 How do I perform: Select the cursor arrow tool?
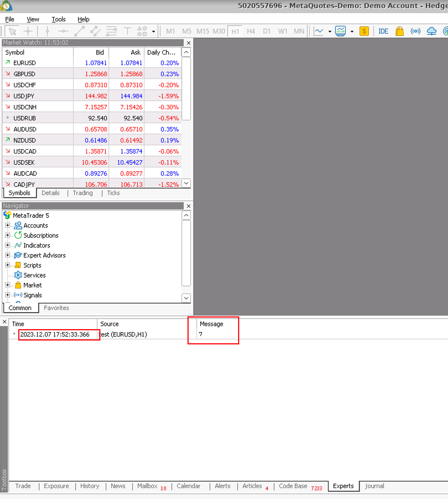(x=12, y=31)
